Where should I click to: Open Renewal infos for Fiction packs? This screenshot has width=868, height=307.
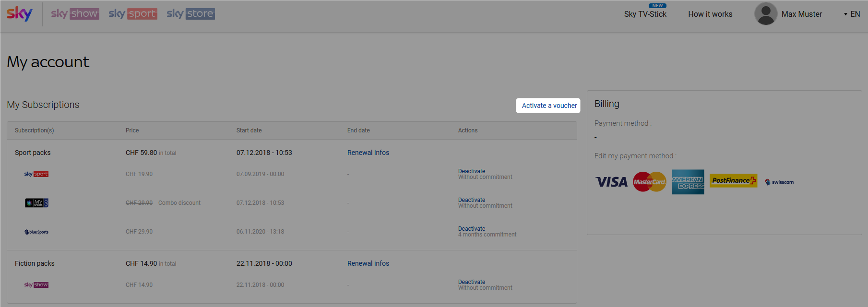pos(368,263)
